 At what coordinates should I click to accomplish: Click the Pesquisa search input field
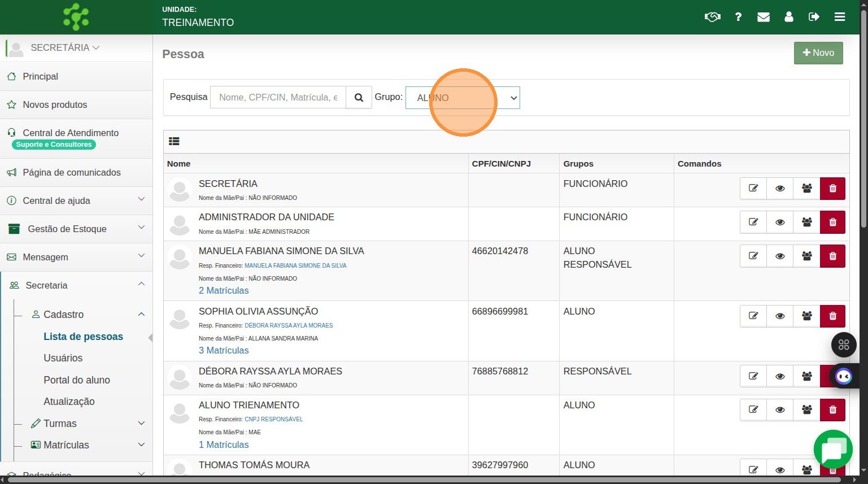[x=278, y=98]
